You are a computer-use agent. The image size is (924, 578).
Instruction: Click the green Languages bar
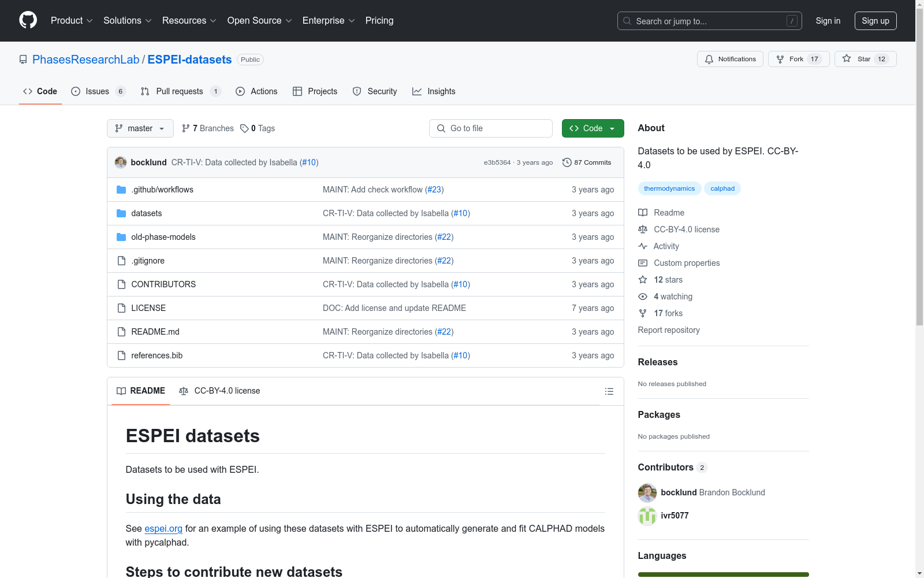(724, 575)
